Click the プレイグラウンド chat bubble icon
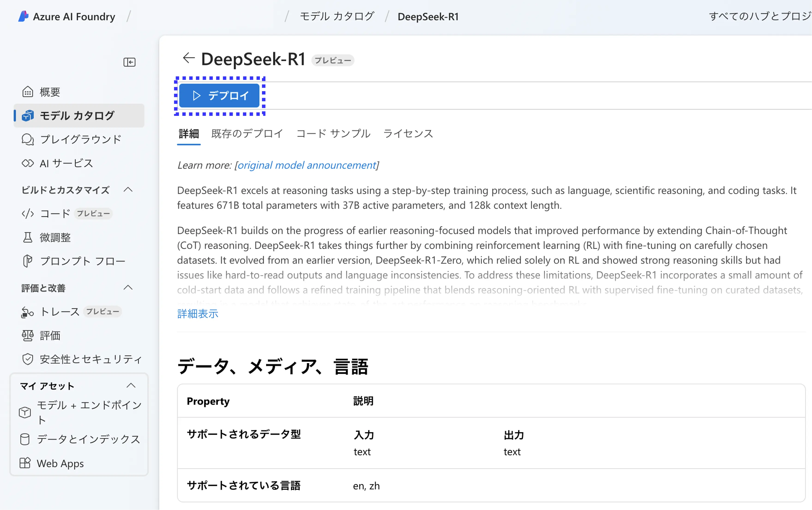This screenshot has width=812, height=510. coord(28,139)
